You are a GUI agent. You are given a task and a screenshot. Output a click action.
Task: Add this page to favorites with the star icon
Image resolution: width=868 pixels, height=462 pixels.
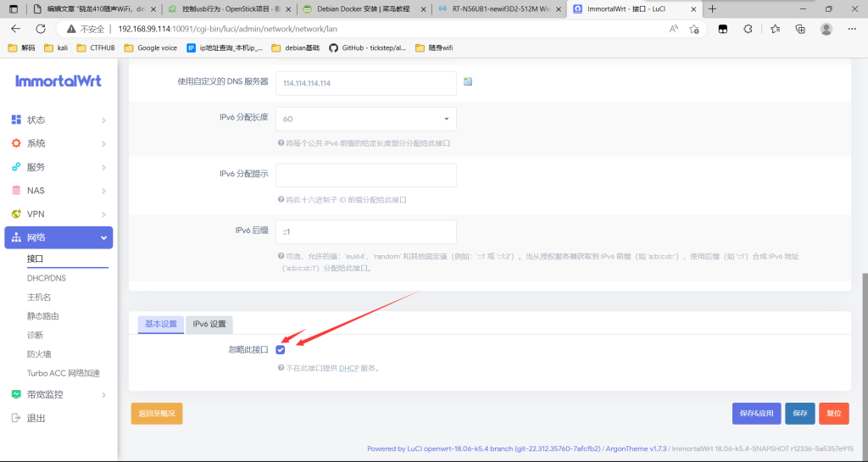pyautogui.click(x=694, y=28)
